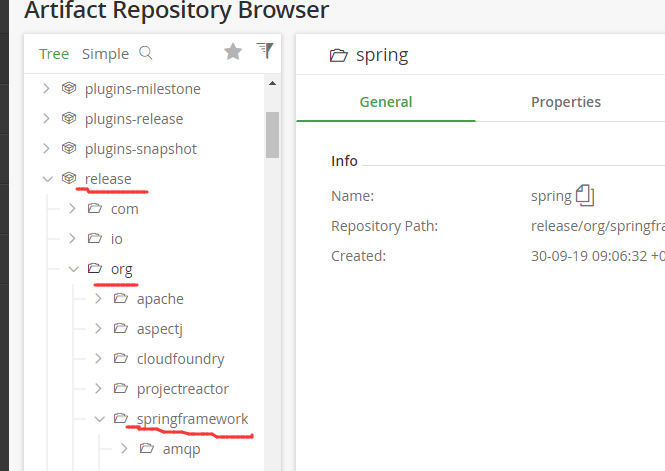Expand the plugins-snapshot repository chevron

47,148
